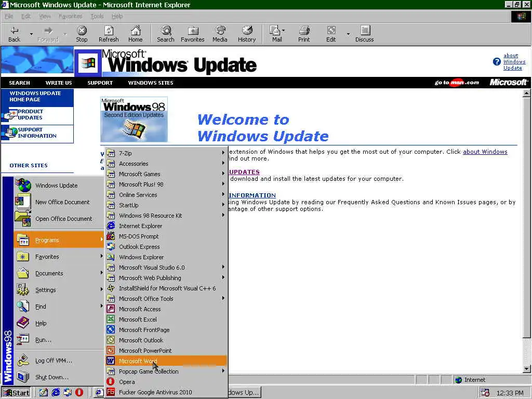Expand the Microsoft Games submenu
Image resolution: width=532 pixels, height=399 pixels.
[x=166, y=174]
